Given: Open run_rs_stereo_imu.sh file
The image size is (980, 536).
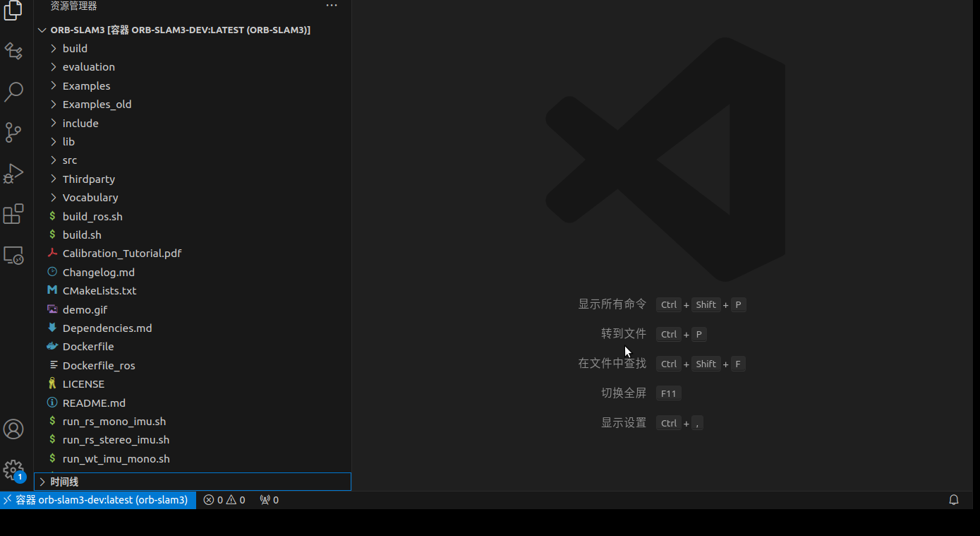Looking at the screenshot, I should (193, 440).
